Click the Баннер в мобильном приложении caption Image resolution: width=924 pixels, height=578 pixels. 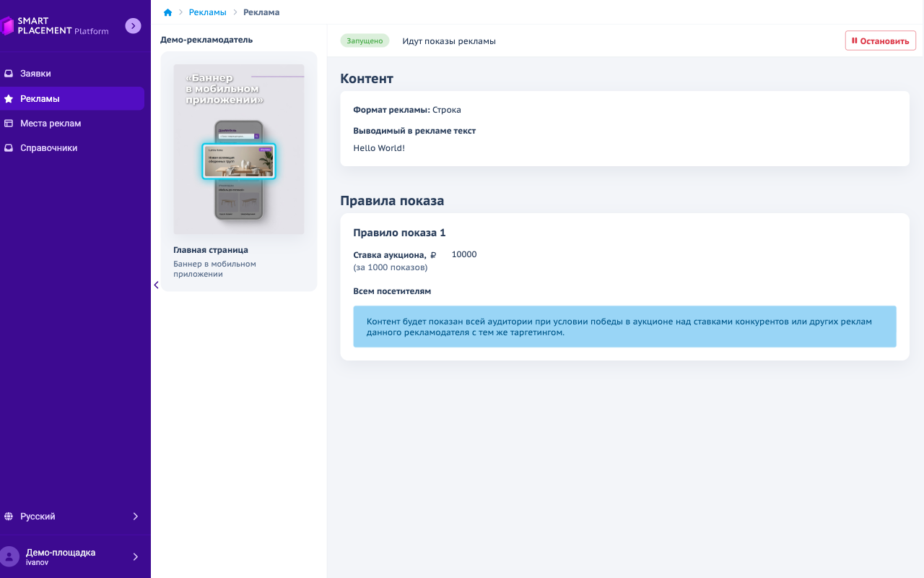215,269
